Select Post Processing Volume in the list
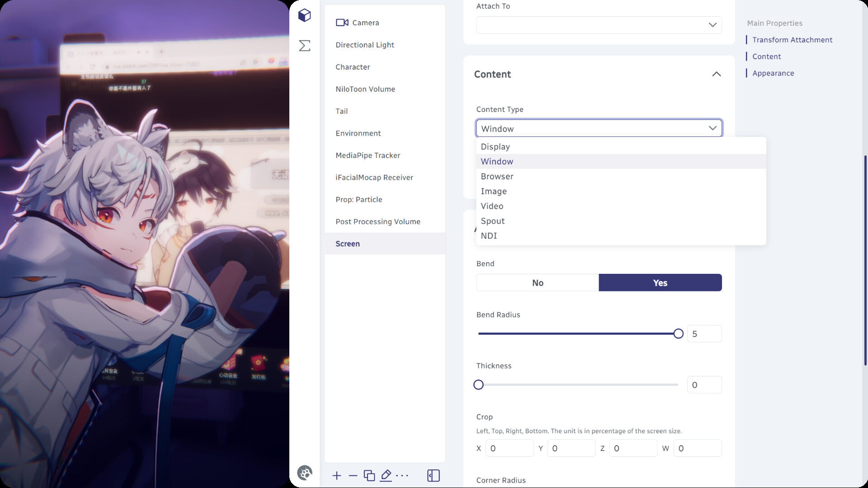This screenshot has width=868, height=488. (378, 221)
